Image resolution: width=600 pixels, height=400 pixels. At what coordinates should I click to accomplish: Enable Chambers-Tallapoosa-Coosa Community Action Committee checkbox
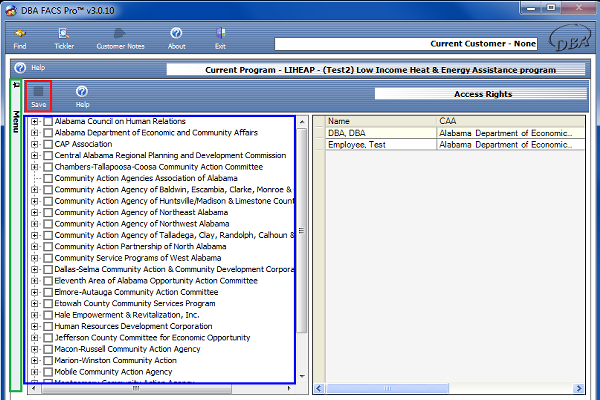pyautogui.click(x=48, y=167)
